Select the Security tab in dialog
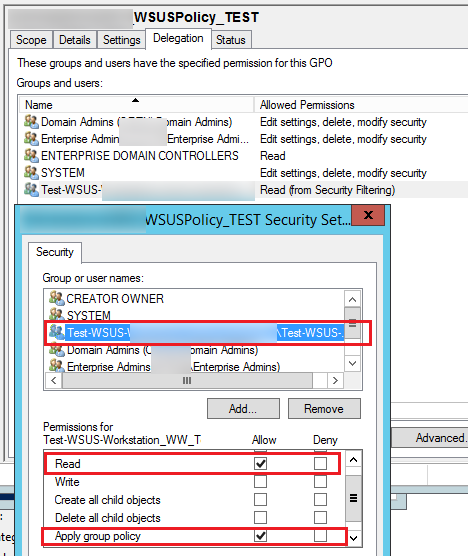468x556 pixels. click(x=55, y=252)
